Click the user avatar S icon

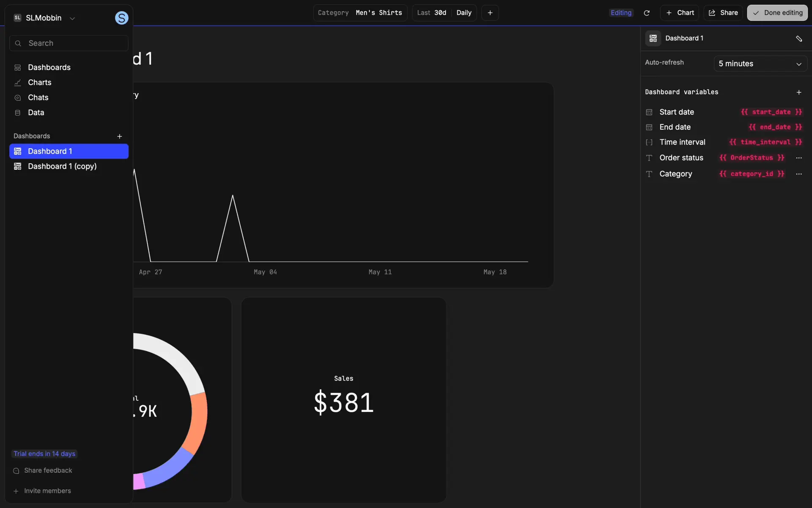click(x=121, y=18)
